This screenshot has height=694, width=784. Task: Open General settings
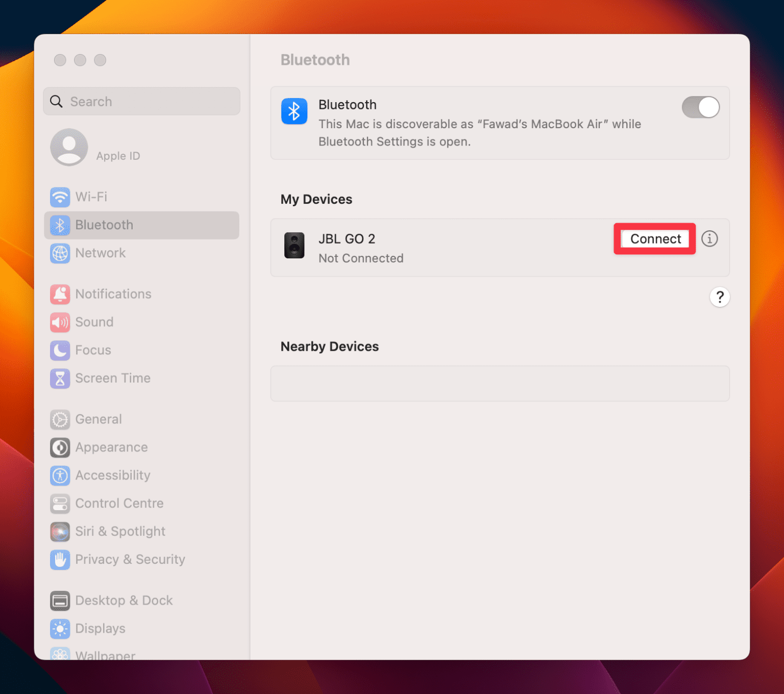pos(98,419)
